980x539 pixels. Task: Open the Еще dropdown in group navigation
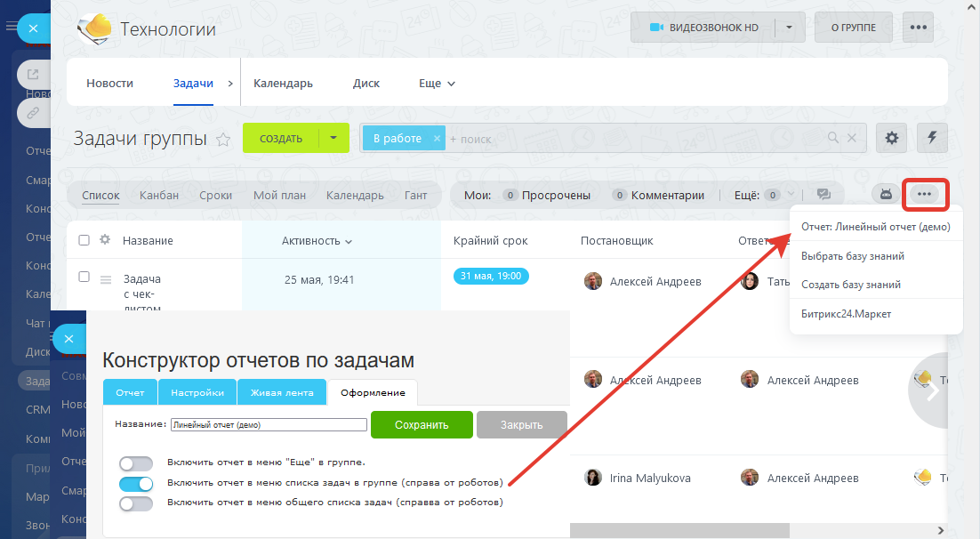point(438,84)
